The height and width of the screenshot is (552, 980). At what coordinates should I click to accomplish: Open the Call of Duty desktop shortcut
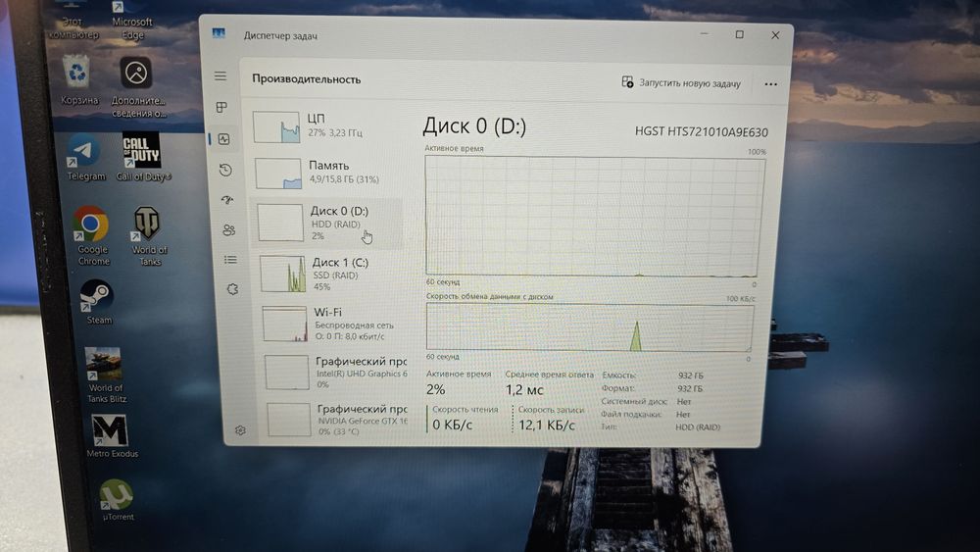142,156
